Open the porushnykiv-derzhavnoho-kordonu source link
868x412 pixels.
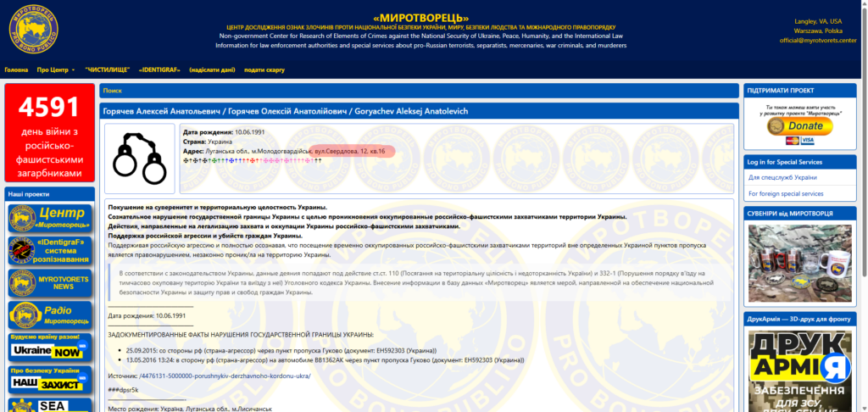click(x=225, y=376)
